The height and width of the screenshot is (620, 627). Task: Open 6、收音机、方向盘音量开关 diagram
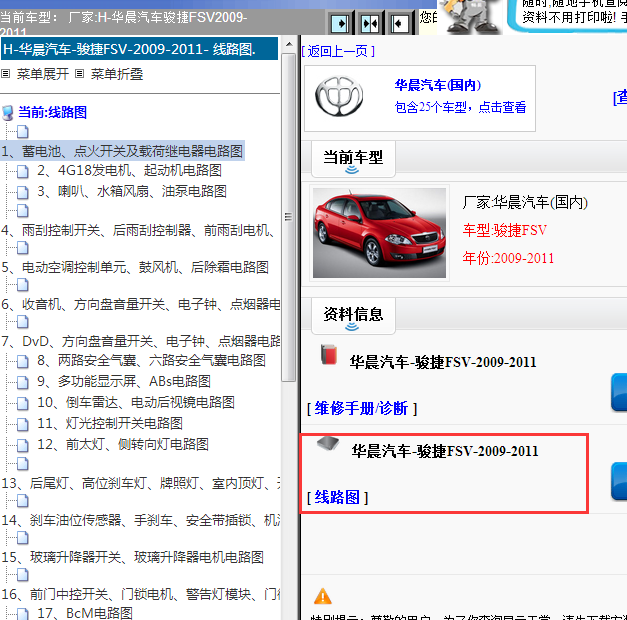tap(140, 304)
